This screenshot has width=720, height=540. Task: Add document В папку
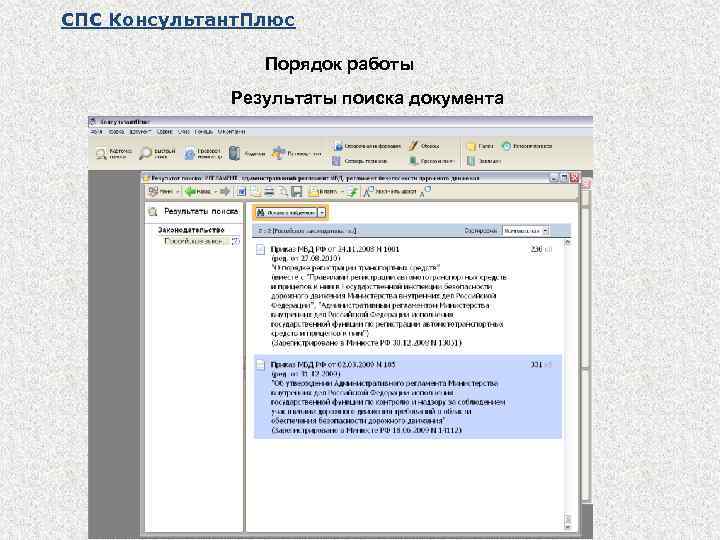tap(323, 191)
